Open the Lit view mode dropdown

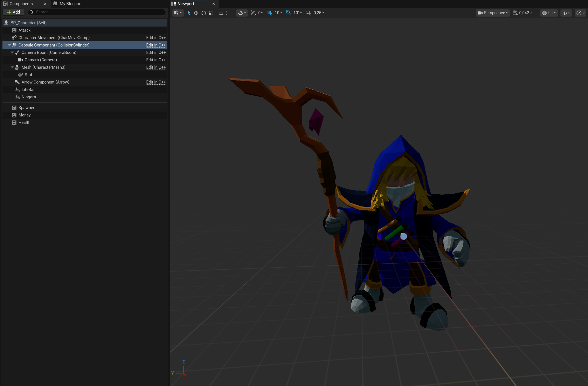pyautogui.click(x=549, y=13)
